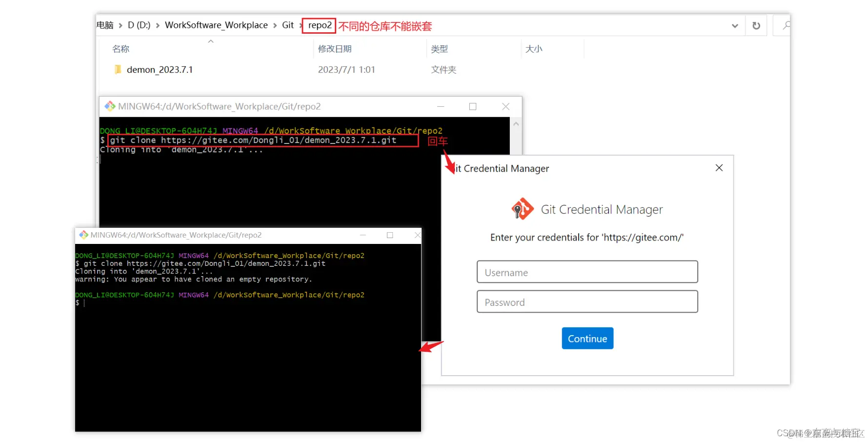Click the git clone command in upper terminal
868x442 pixels.
[253, 140]
